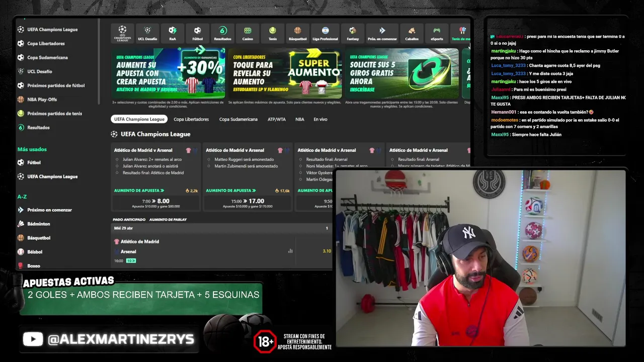The image size is (644, 362).
Task: Switch to the ATP/WTA tab
Action: 277,119
